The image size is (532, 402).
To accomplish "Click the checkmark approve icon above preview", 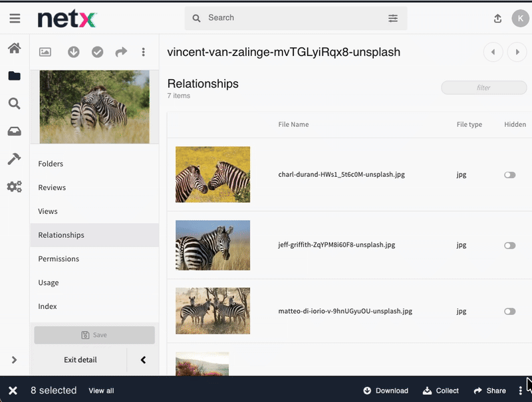I will pos(98,52).
